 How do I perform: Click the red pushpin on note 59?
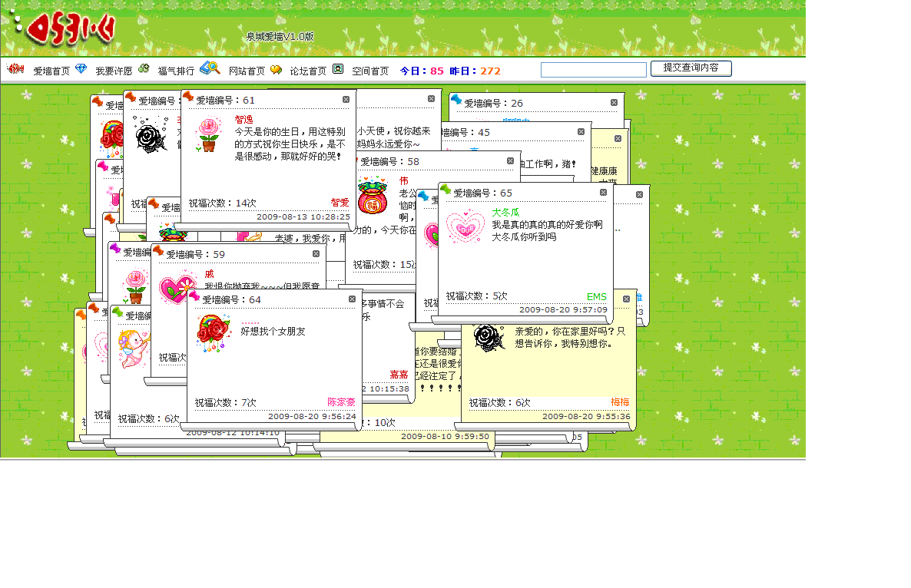pyautogui.click(x=158, y=251)
